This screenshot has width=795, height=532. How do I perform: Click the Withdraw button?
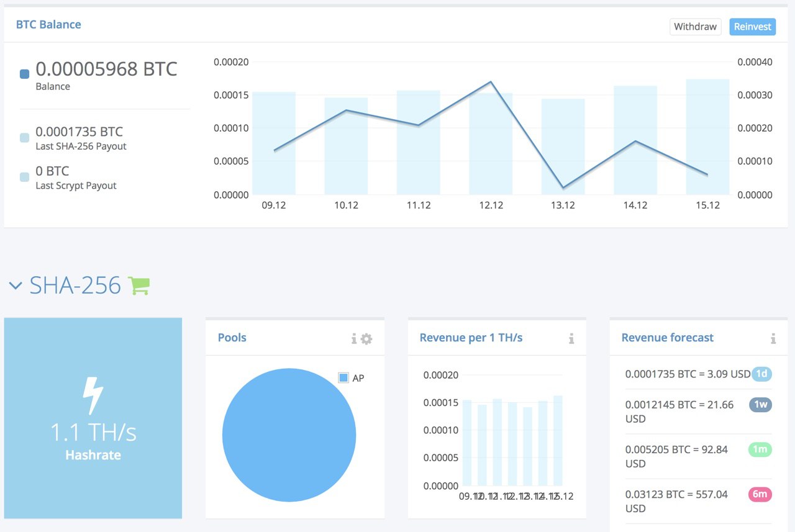click(x=696, y=27)
